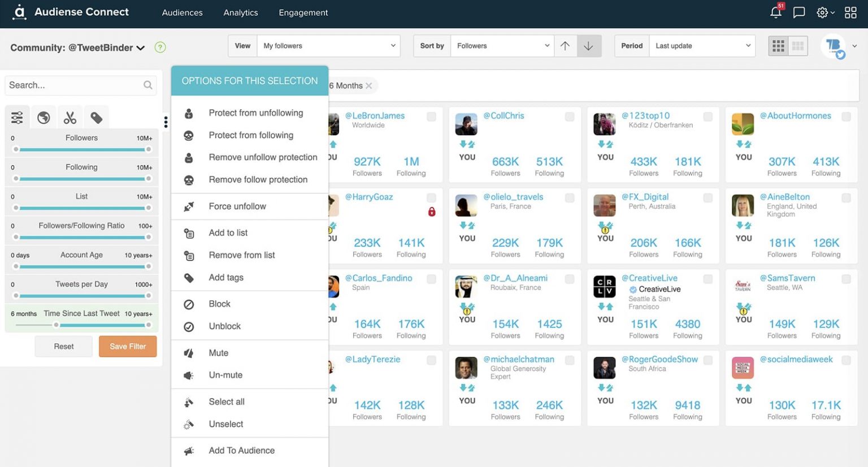Check the selection box on @CollChris card

(570, 116)
